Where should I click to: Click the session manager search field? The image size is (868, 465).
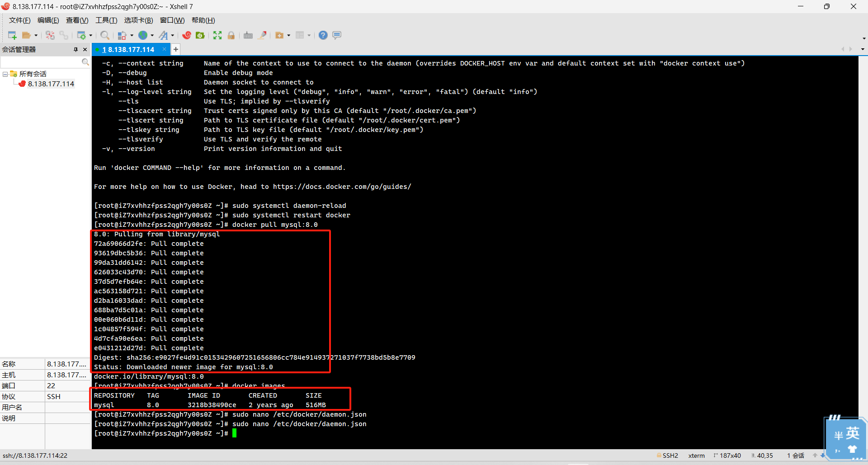pos(41,62)
